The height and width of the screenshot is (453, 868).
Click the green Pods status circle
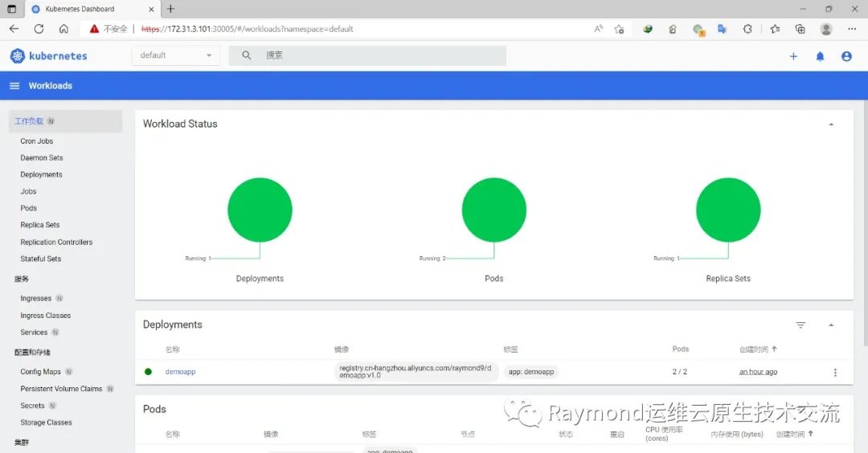pos(493,210)
